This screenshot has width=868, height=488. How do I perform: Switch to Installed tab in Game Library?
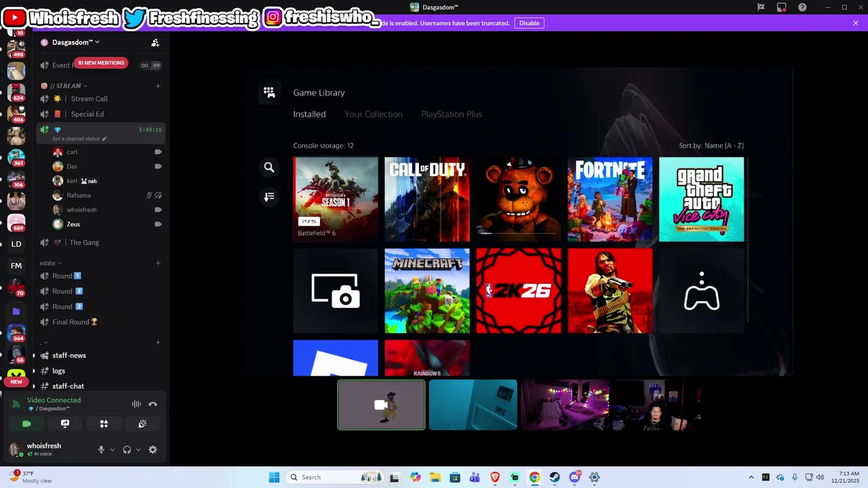(x=309, y=114)
